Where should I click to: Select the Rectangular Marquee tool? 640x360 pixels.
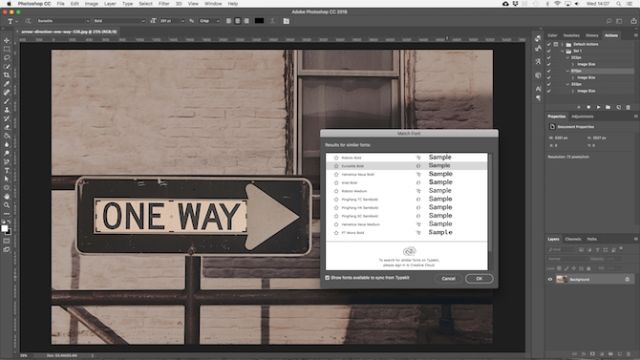(7, 49)
